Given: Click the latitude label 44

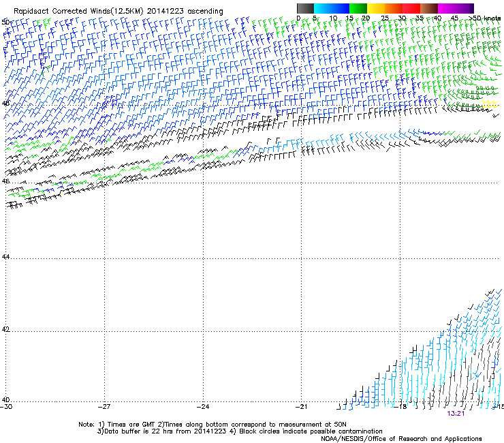Looking at the screenshot, I should pyautogui.click(x=5, y=257).
